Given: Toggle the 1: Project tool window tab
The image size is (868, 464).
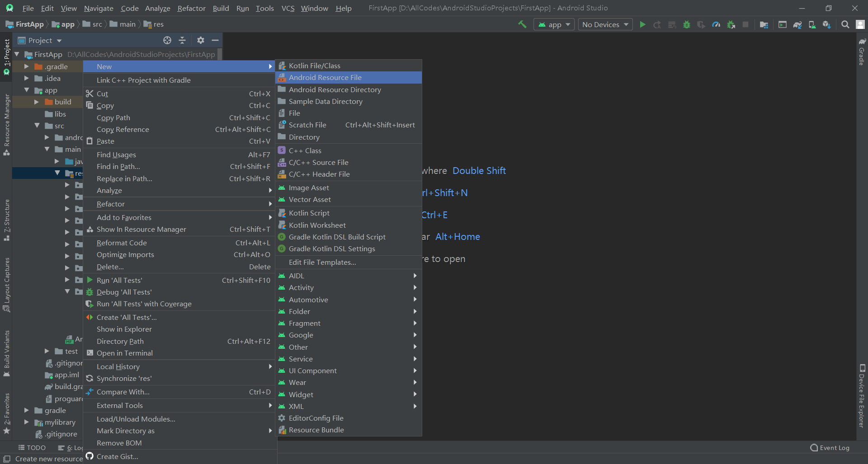Looking at the screenshot, I should pyautogui.click(x=6, y=56).
